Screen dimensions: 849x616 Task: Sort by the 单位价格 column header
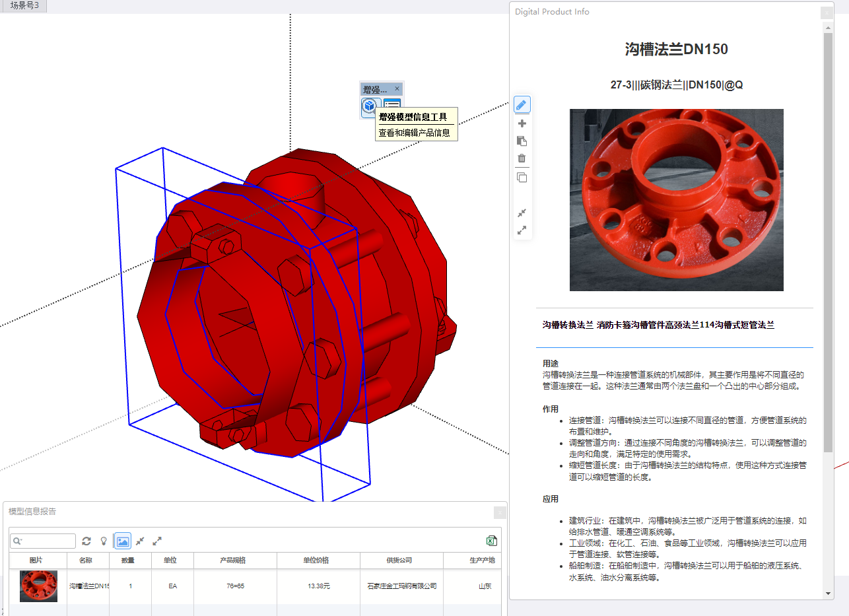tap(318, 561)
